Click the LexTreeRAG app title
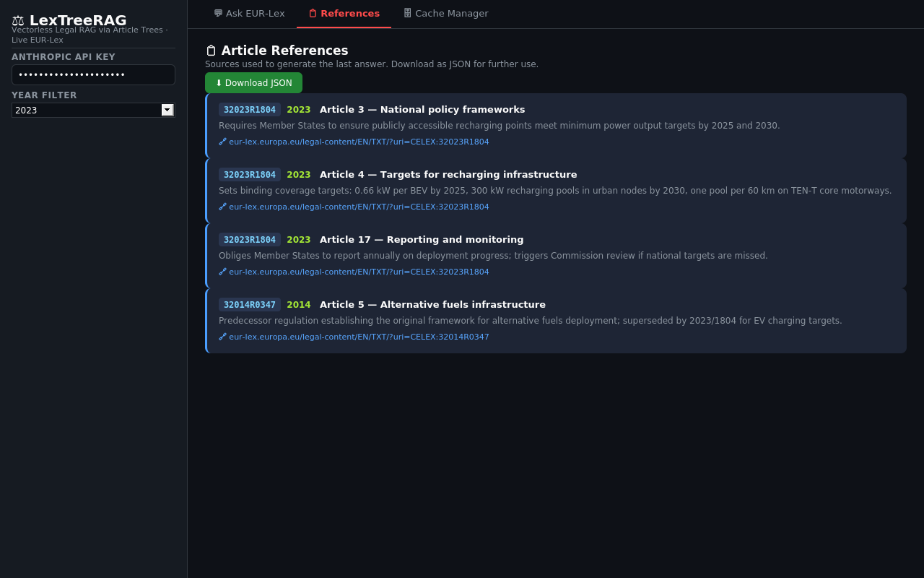The height and width of the screenshot is (578, 924). coord(78,20)
